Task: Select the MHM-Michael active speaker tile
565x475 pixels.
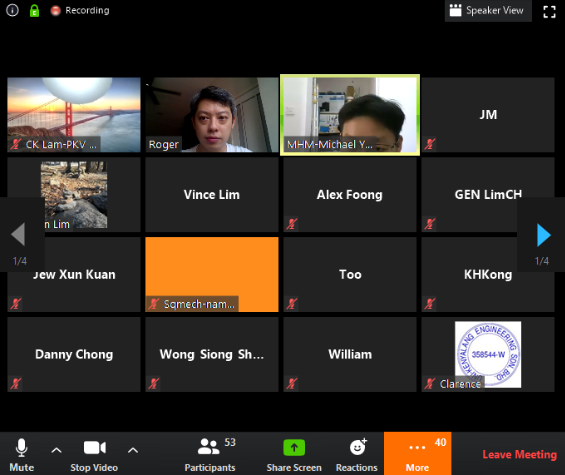Action: tap(350, 115)
